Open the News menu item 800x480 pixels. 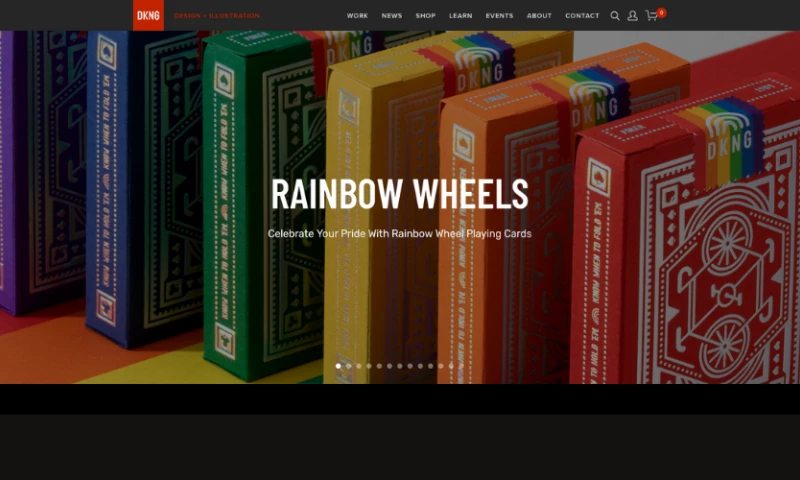click(392, 16)
